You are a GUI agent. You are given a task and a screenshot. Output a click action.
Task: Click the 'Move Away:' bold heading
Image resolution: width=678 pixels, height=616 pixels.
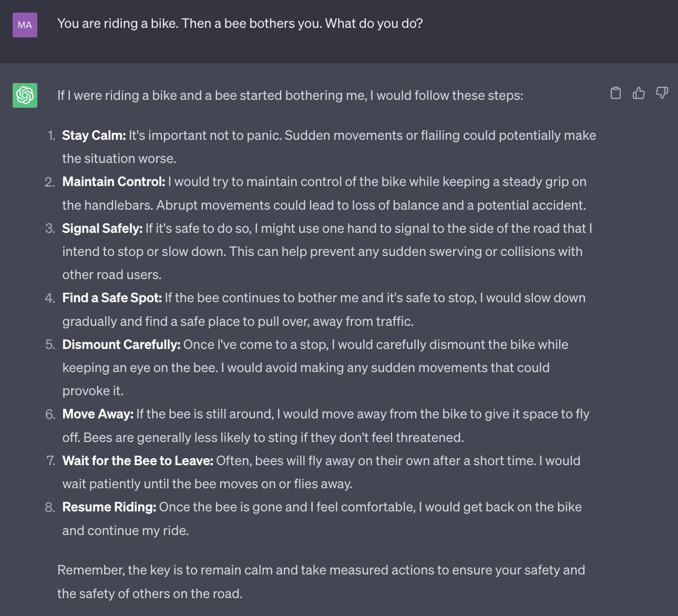pos(98,414)
